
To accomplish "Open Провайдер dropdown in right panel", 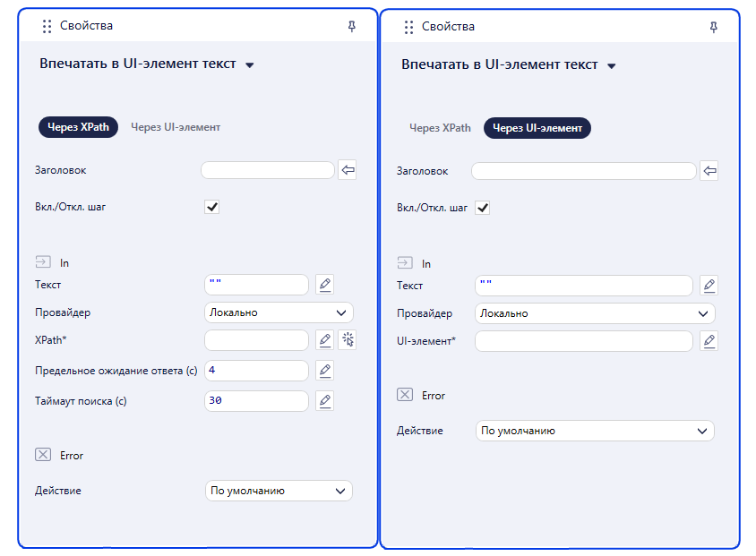I will [x=595, y=313].
